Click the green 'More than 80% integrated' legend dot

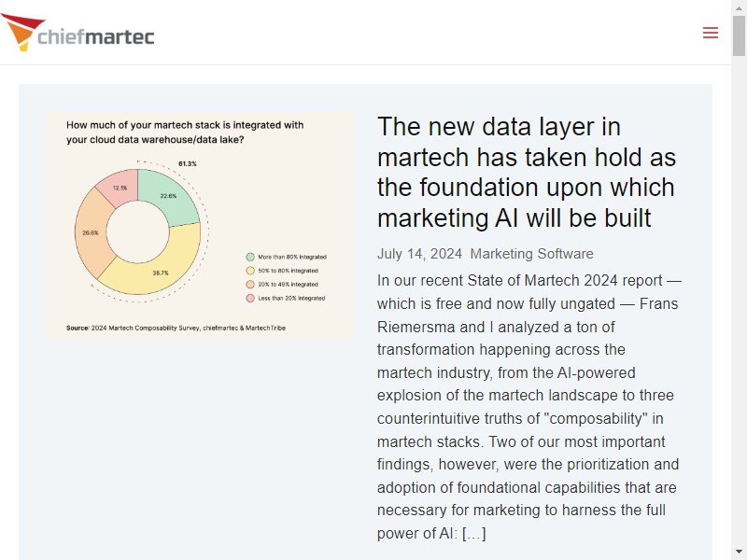pyautogui.click(x=250, y=257)
